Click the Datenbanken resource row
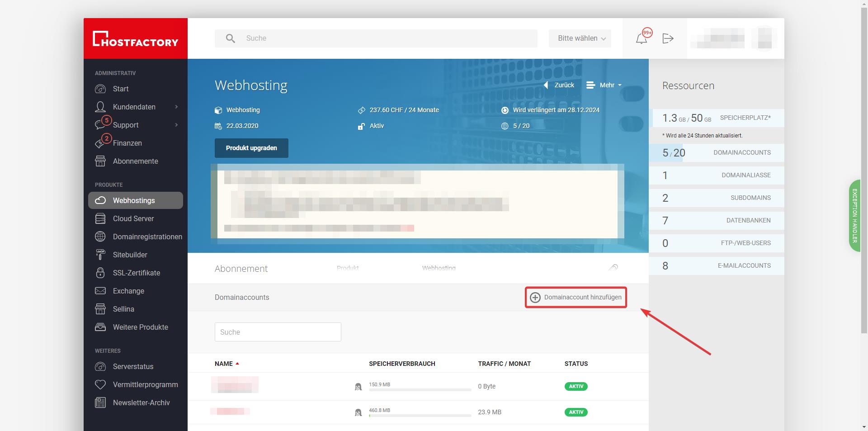Screen dimensions: 868x431 pos(717,221)
